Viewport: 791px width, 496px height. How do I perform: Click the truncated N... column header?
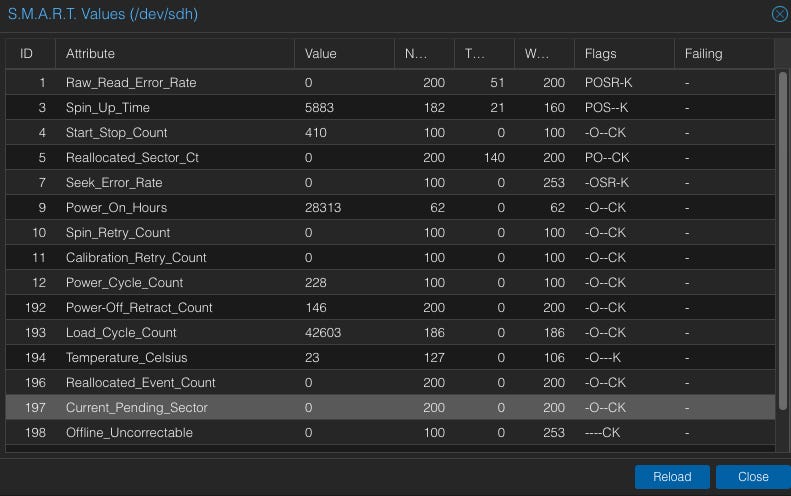pos(424,53)
